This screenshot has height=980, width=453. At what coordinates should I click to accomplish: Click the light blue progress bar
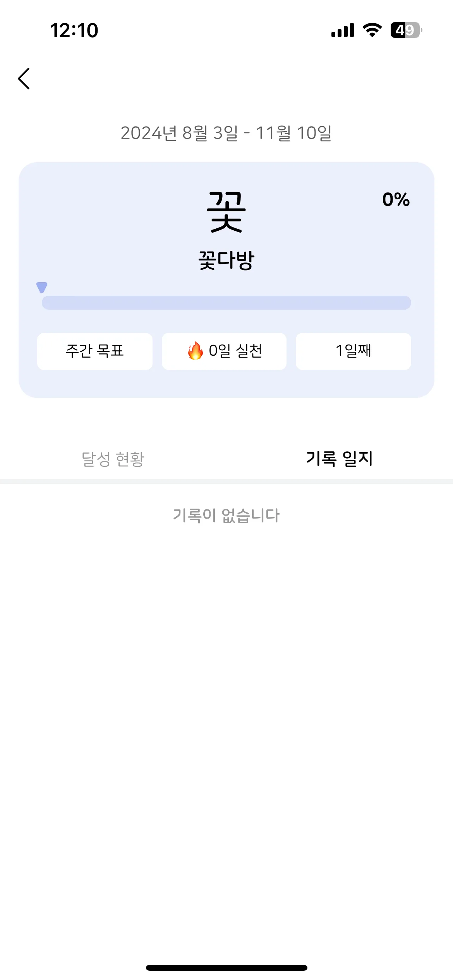pos(226,303)
